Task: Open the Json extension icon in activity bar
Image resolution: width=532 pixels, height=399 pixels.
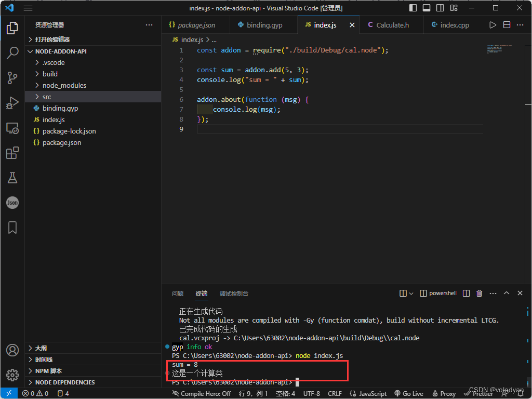Action: [12, 203]
